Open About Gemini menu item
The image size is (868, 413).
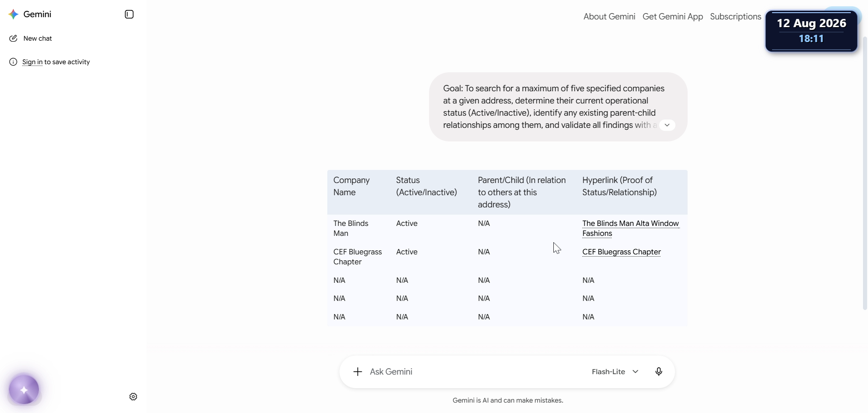pyautogui.click(x=609, y=17)
